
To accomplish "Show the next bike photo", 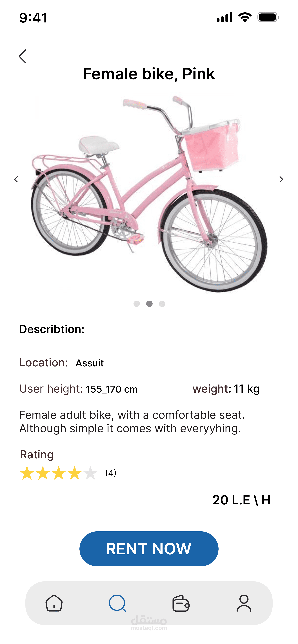I will [281, 179].
